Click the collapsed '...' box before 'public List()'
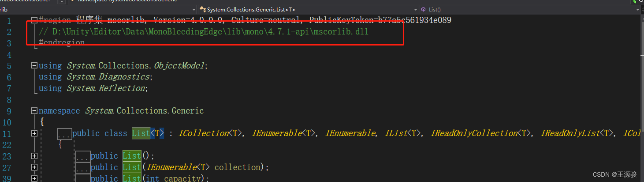The width and height of the screenshot is (644, 182). point(83,156)
